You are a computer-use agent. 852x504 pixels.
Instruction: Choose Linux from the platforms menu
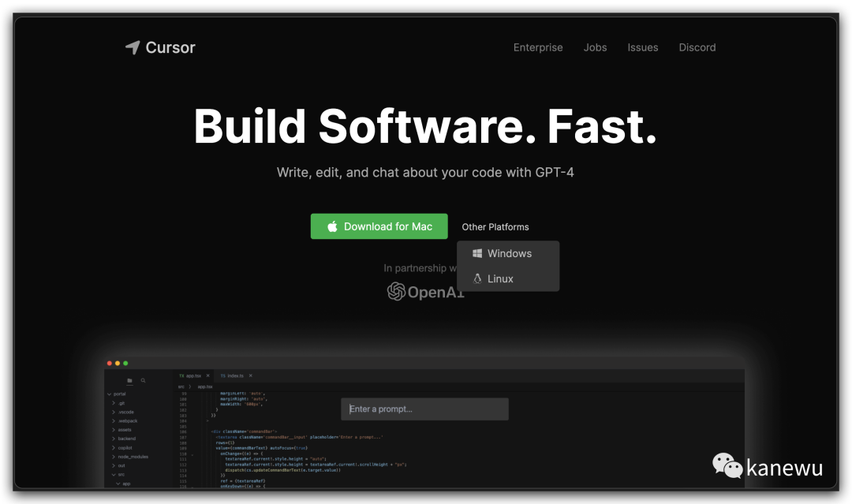point(500,278)
